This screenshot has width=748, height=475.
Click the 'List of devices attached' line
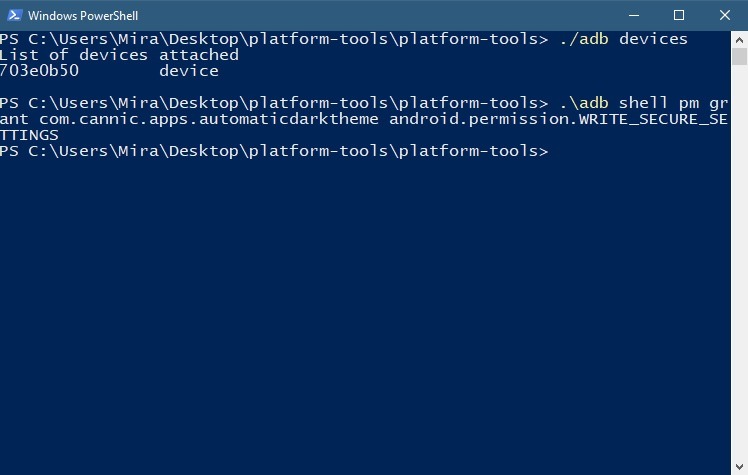(x=119, y=55)
